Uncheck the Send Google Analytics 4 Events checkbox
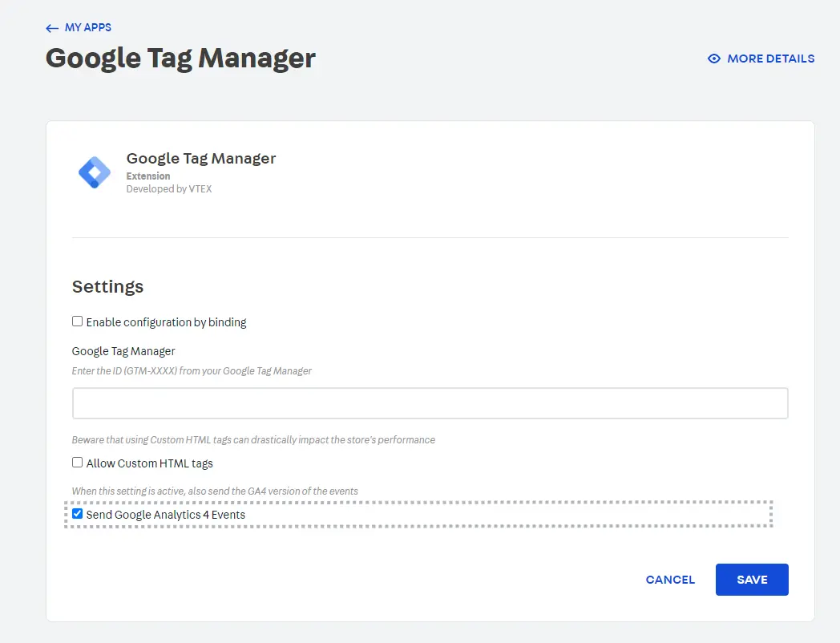The height and width of the screenshot is (643, 840). coord(78,514)
